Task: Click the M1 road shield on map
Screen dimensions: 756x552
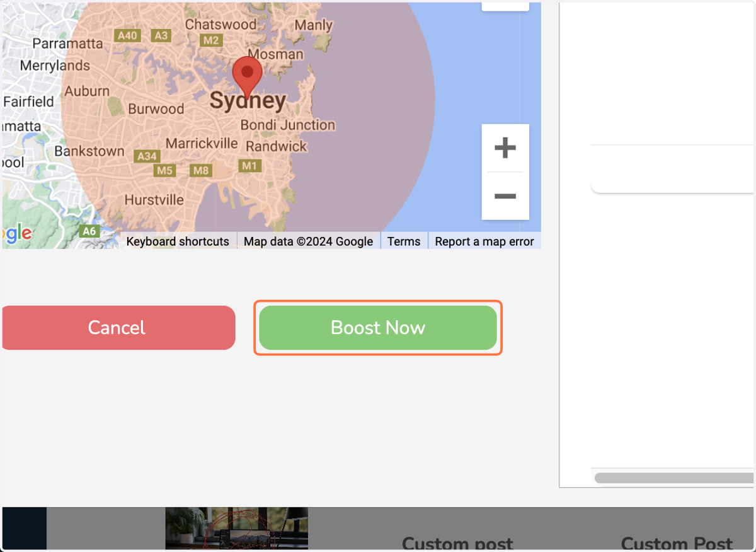Action: 250,166
